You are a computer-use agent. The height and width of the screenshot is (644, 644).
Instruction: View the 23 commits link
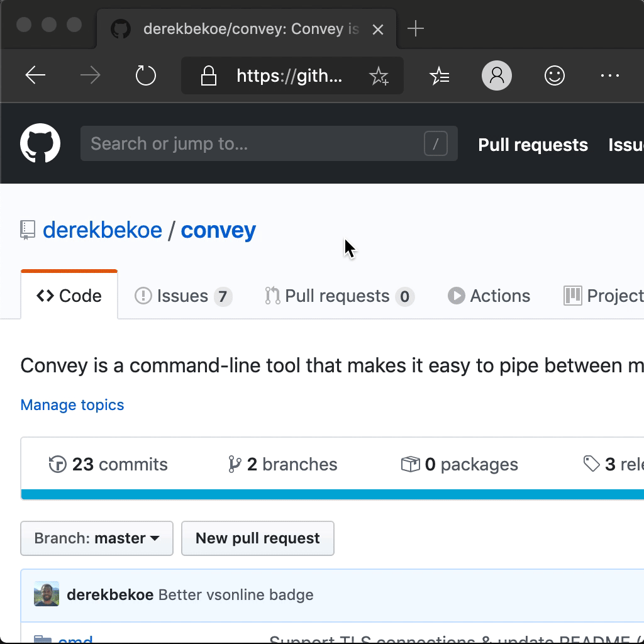[x=108, y=465]
